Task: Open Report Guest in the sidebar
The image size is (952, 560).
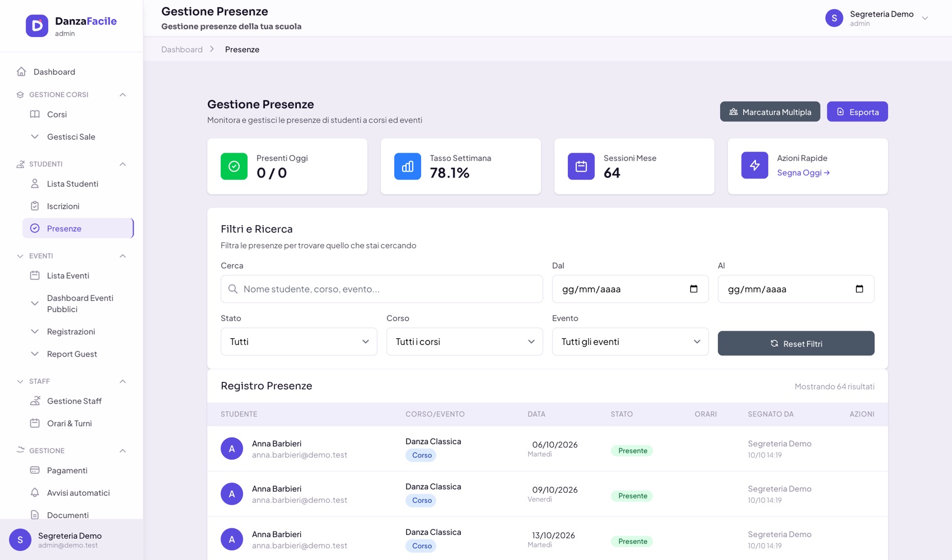Action: (78, 354)
